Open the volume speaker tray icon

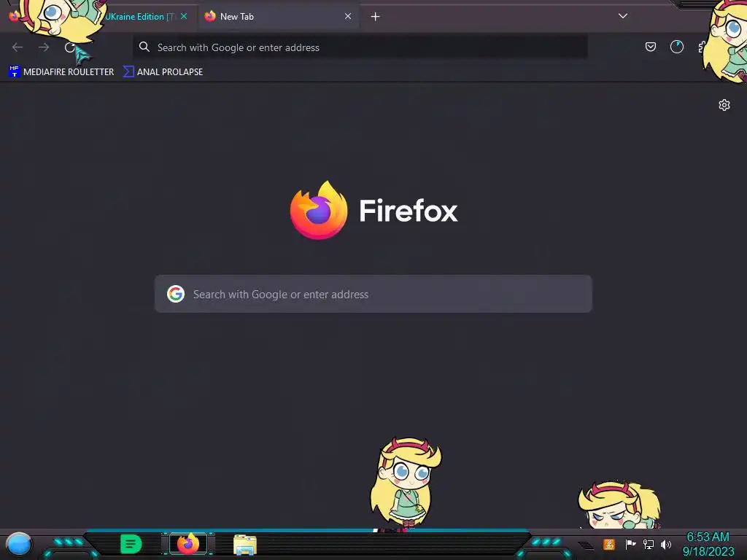665,544
